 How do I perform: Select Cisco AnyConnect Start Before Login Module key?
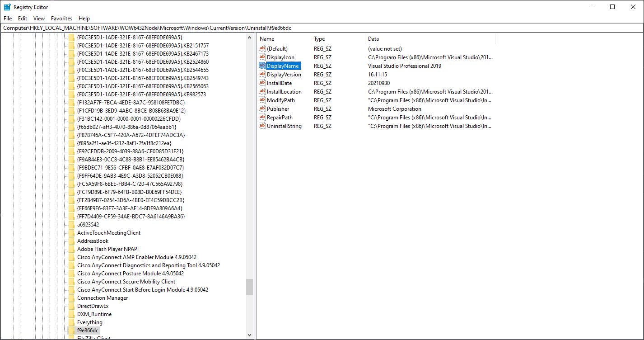click(143, 290)
